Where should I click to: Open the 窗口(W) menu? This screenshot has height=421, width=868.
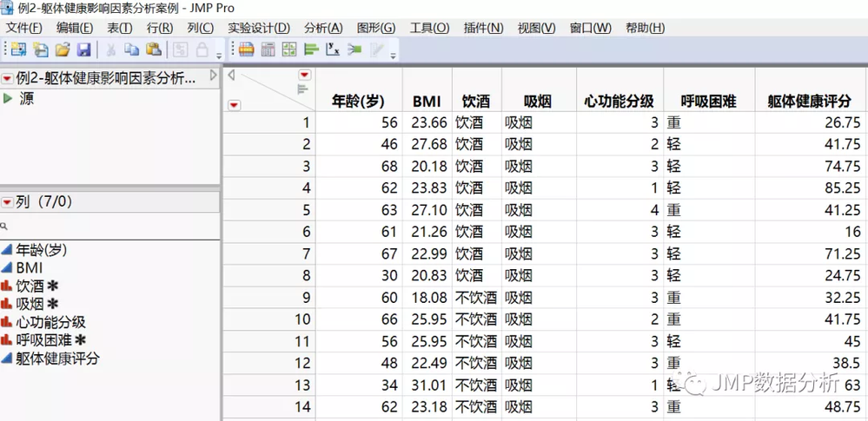[x=591, y=28]
